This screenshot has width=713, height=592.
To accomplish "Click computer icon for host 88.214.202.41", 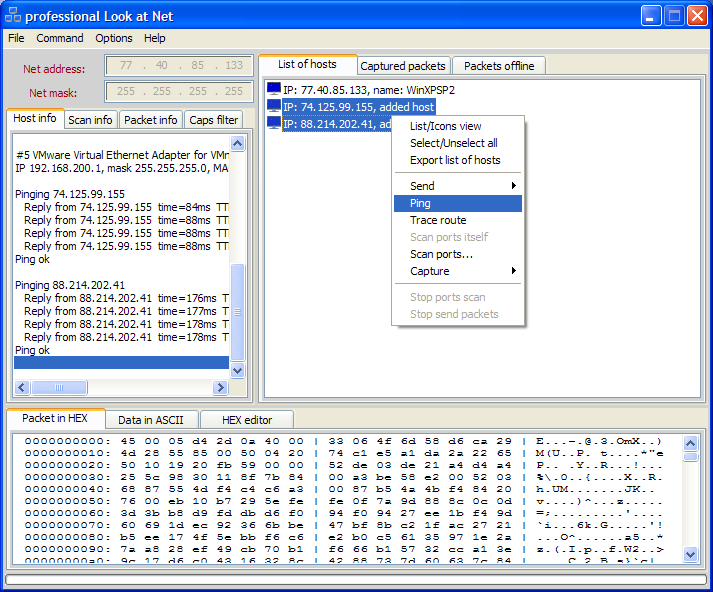I will pos(274,123).
